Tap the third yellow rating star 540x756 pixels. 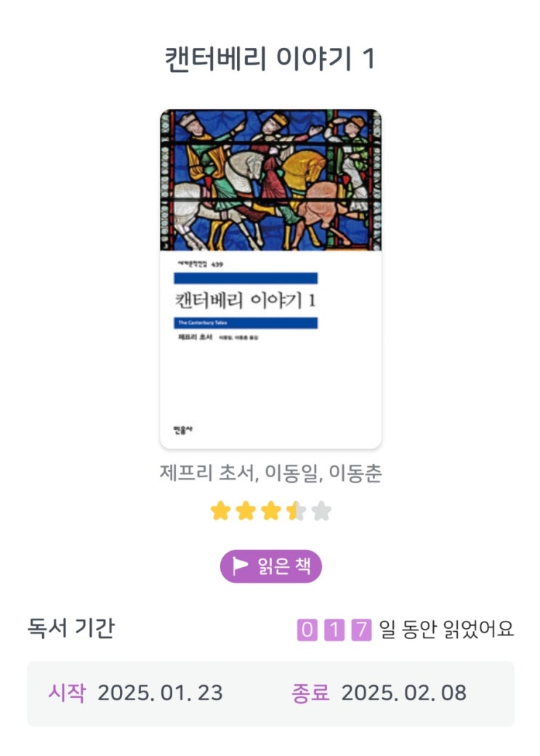pos(270,511)
